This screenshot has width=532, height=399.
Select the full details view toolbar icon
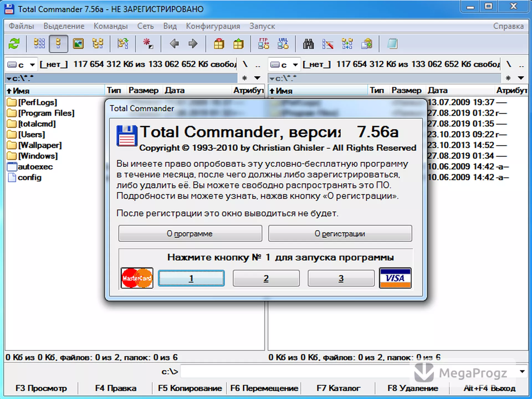pyautogui.click(x=58, y=44)
